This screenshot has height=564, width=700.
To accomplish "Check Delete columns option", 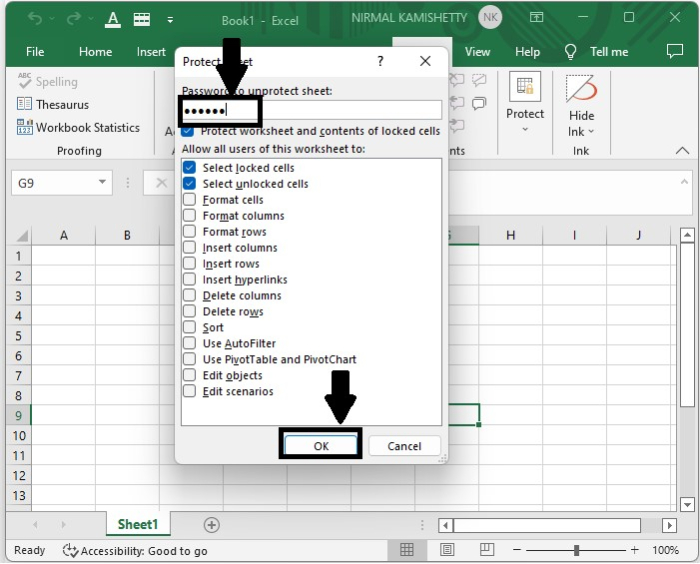I will 189,295.
